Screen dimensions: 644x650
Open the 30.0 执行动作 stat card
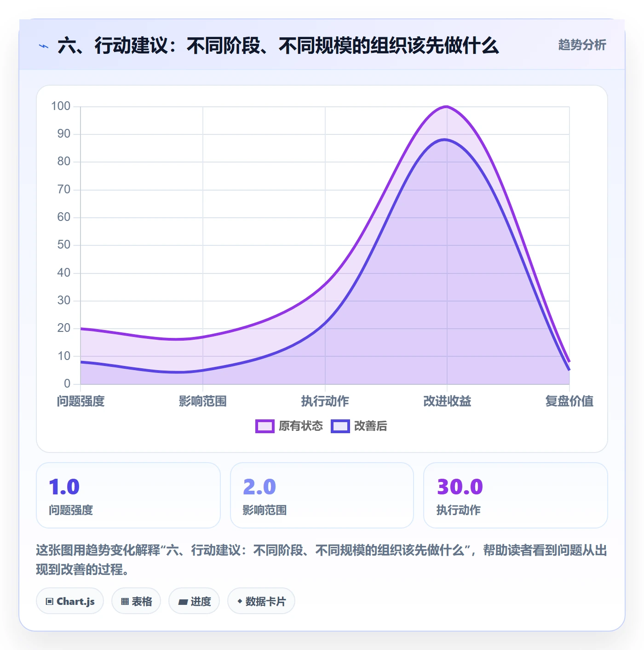click(516, 495)
